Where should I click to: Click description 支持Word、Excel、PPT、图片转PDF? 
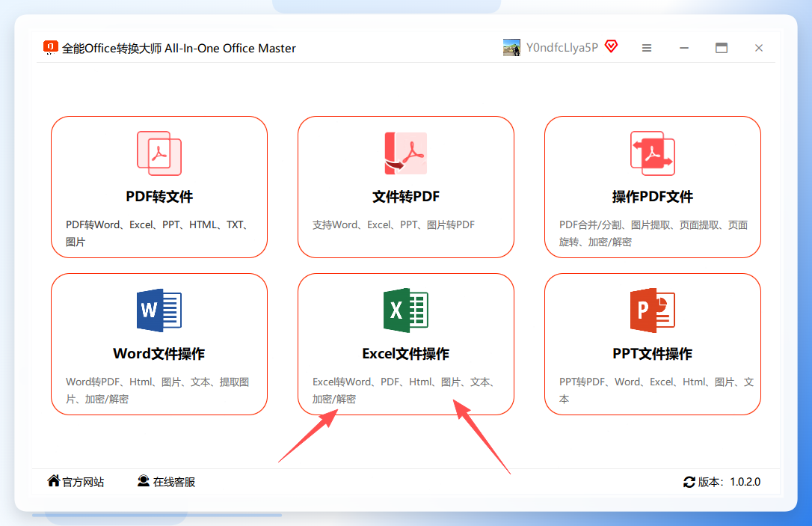(x=393, y=225)
